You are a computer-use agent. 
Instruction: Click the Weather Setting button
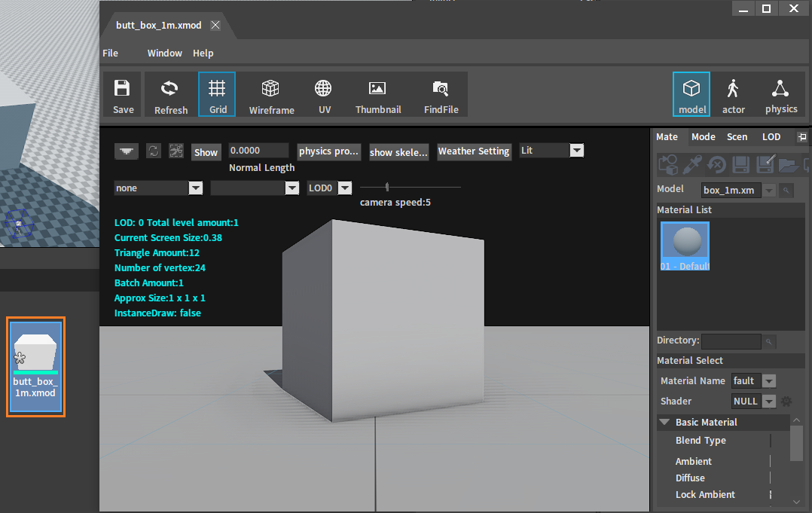tap(474, 151)
